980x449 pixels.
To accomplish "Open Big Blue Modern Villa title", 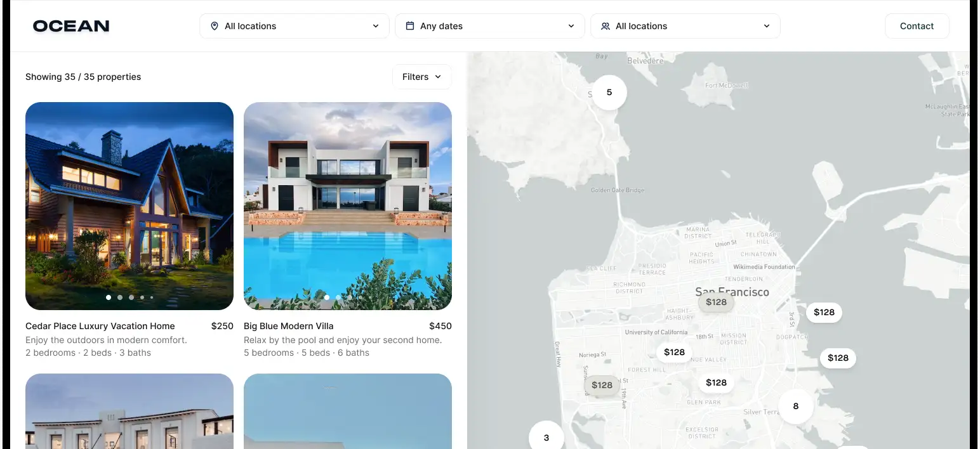I will 289,326.
